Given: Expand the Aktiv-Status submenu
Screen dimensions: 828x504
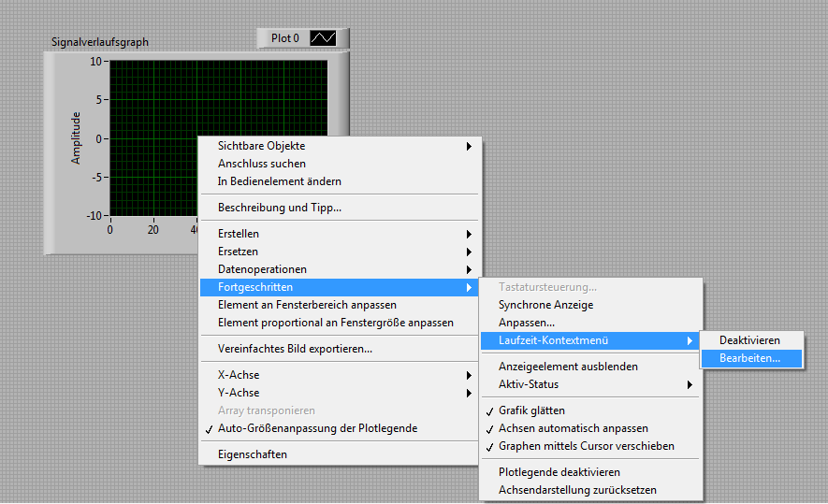Looking at the screenshot, I should pyautogui.click(x=590, y=384).
